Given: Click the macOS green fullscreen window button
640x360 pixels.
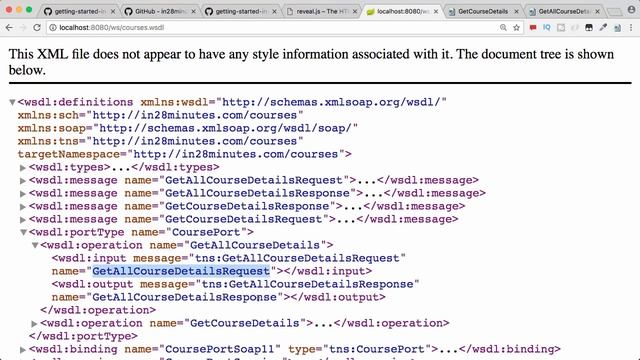Looking at the screenshot, I should click(29, 9).
